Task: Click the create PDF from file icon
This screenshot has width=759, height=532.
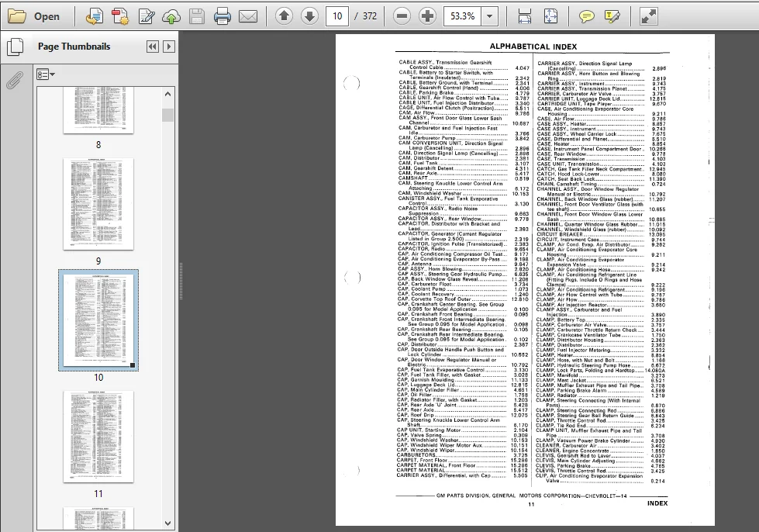Action: 95,16
